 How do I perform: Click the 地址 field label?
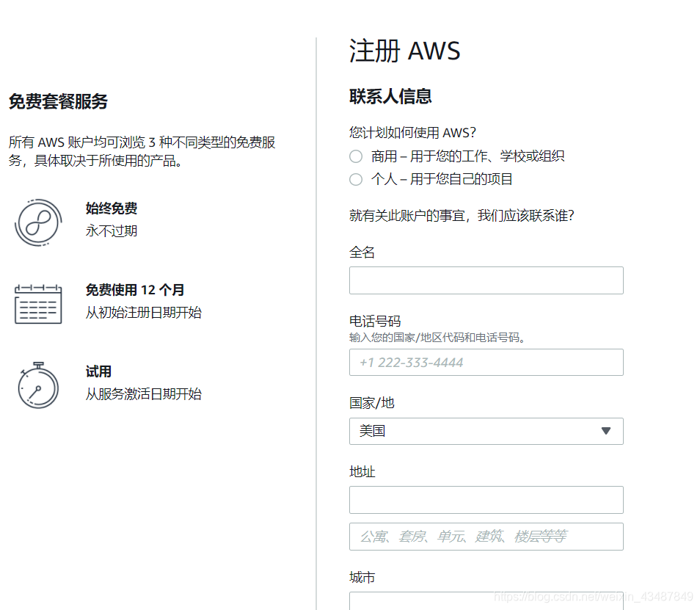[x=362, y=471]
